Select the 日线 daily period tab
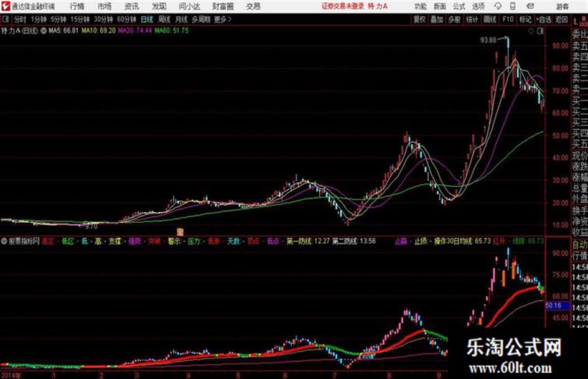Image resolution: width=588 pixels, height=379 pixels. pos(147,19)
